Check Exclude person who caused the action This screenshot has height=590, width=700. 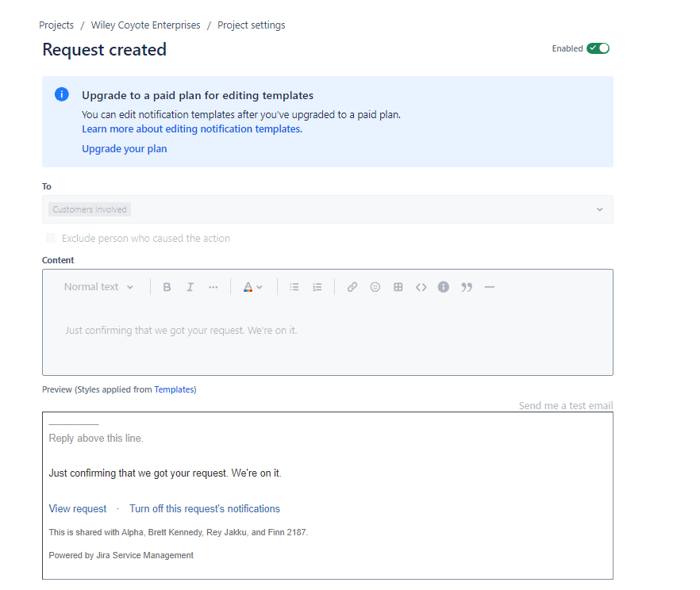(50, 238)
